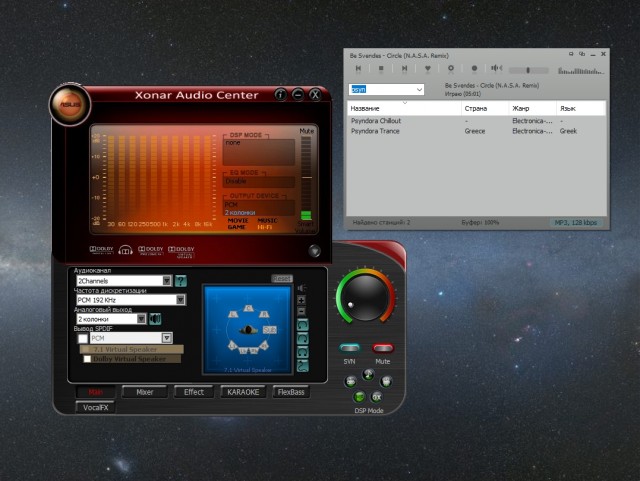Screen dimensions: 640x481
Task: Click the Dolby Headphone icon
Action: 125,250
